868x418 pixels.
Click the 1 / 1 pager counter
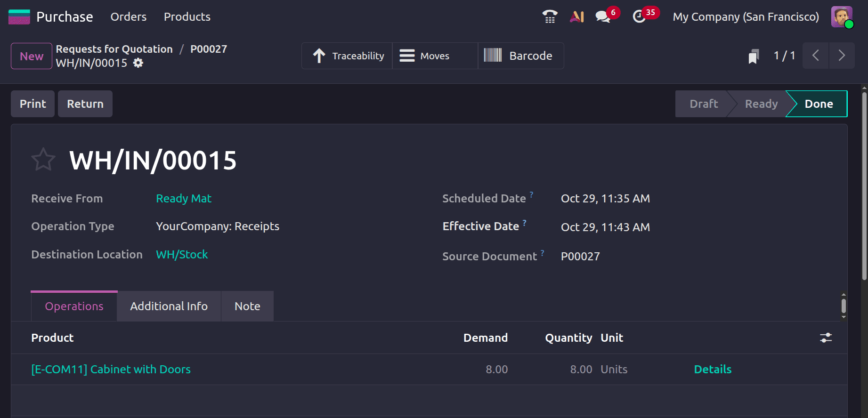coord(785,56)
